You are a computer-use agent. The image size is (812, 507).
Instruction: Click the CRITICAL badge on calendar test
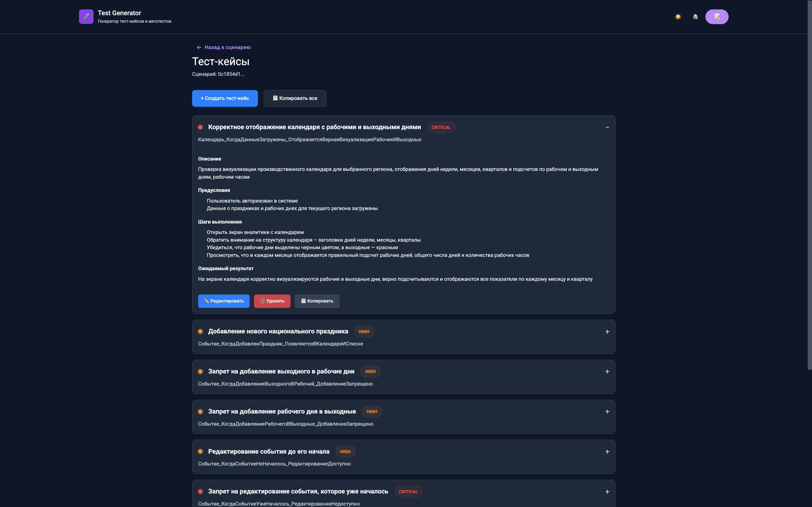point(441,127)
